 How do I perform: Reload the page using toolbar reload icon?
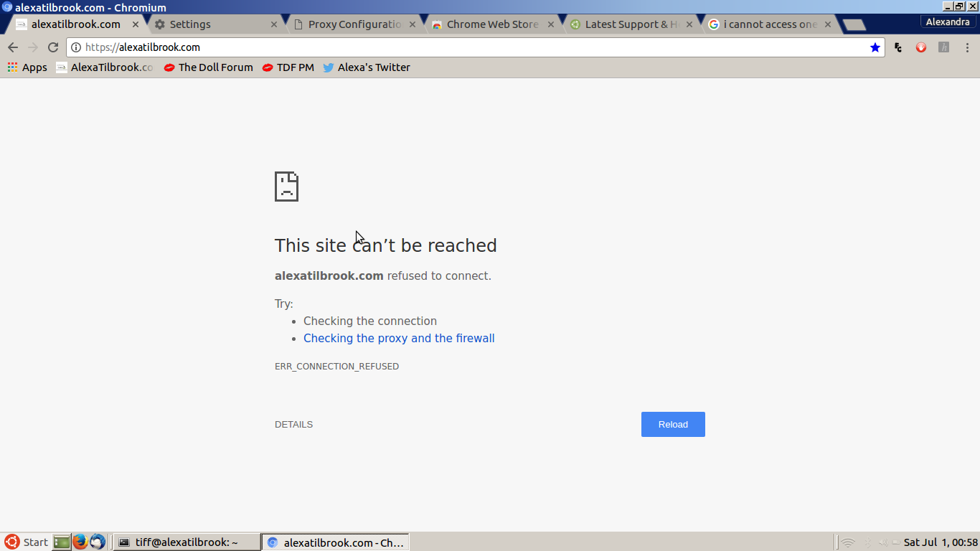(52, 47)
